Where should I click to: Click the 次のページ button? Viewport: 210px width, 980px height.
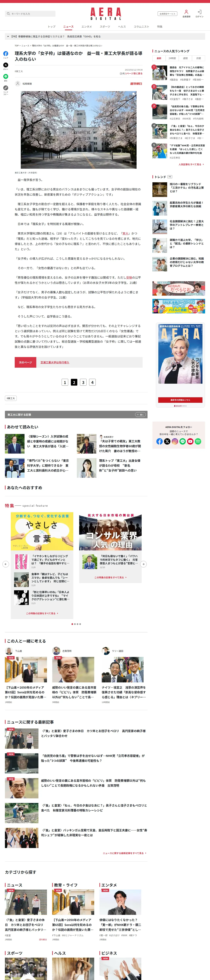click(x=26, y=362)
